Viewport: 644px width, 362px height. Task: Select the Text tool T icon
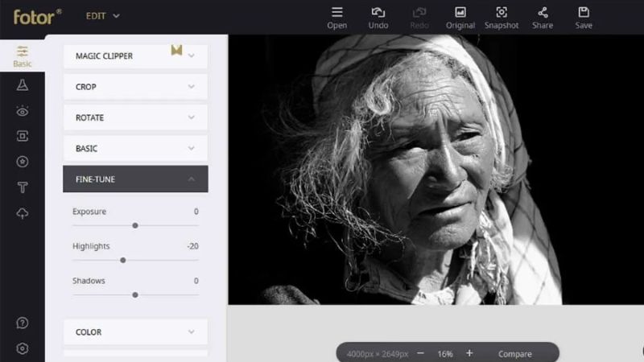(x=23, y=187)
